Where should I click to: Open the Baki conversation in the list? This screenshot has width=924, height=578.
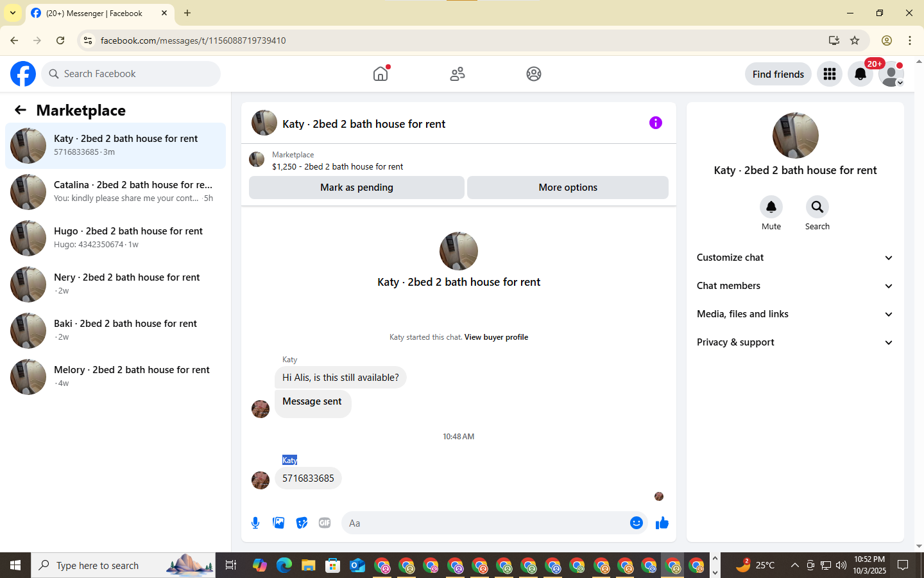point(116,331)
